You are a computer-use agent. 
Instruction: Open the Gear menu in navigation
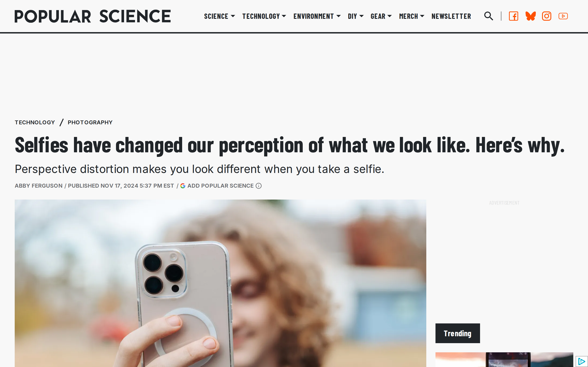pyautogui.click(x=381, y=16)
